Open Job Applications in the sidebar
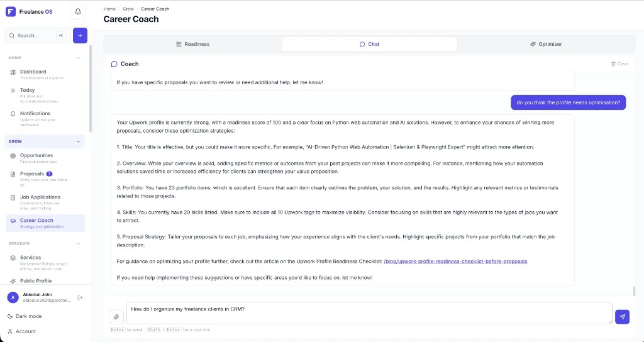Image resolution: width=644 pixels, height=342 pixels. click(x=45, y=202)
